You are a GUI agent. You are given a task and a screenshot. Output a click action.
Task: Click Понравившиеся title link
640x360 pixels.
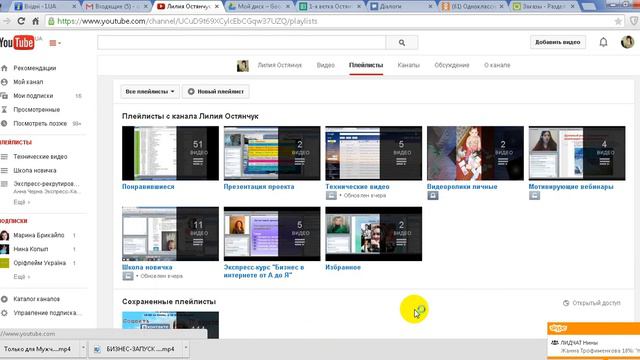click(148, 187)
